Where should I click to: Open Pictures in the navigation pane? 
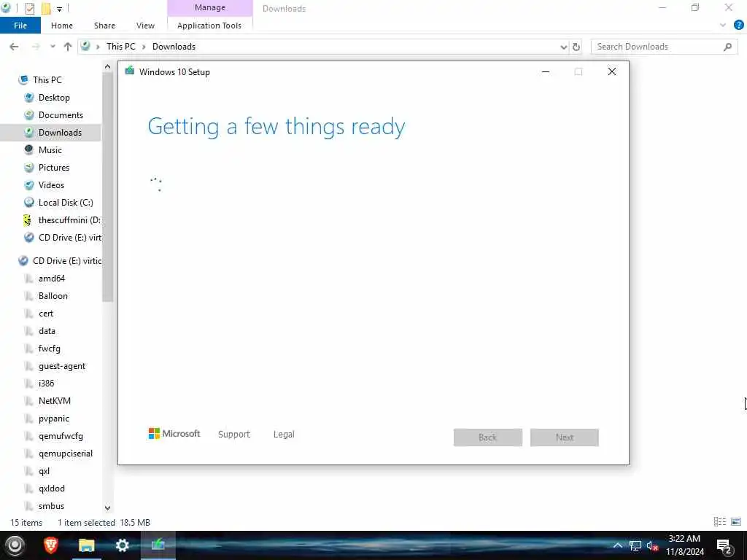pyautogui.click(x=54, y=168)
